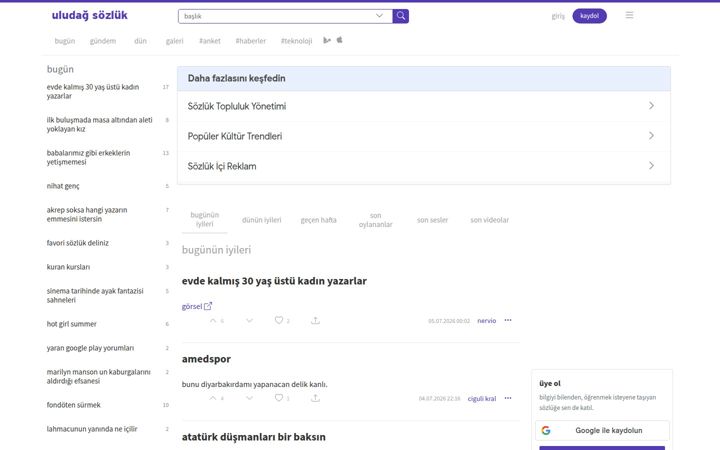Open the gündem nav item
The height and width of the screenshot is (450, 720).
point(103,41)
